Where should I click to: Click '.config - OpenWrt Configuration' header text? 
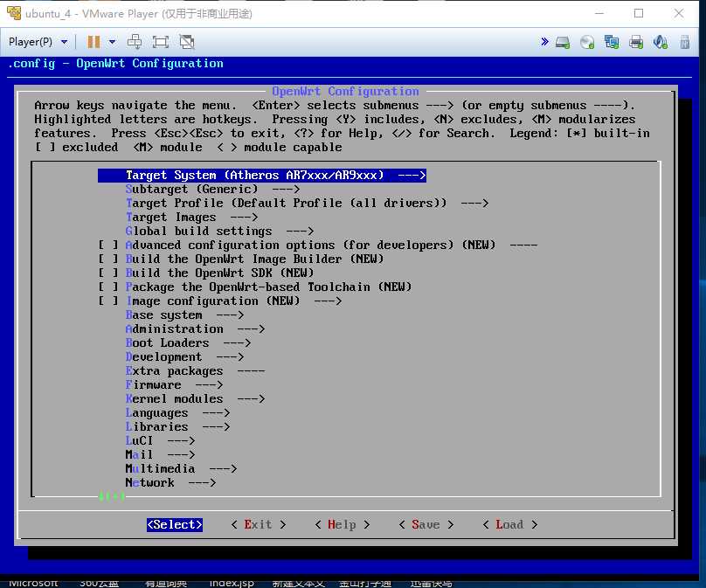[x=115, y=63]
